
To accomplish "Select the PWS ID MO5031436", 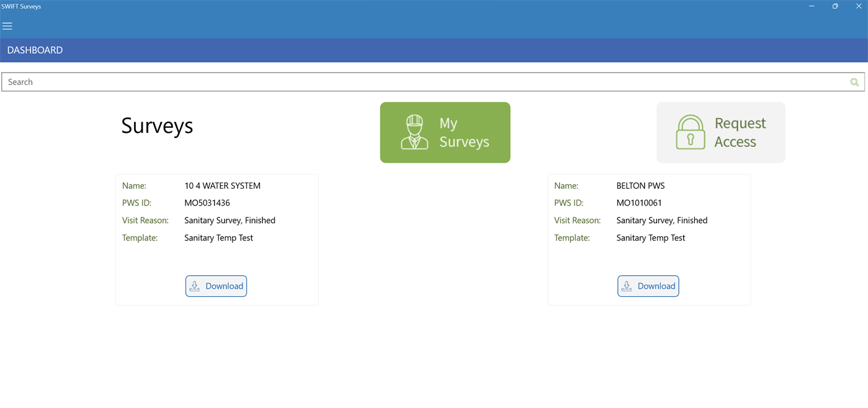I will (207, 203).
